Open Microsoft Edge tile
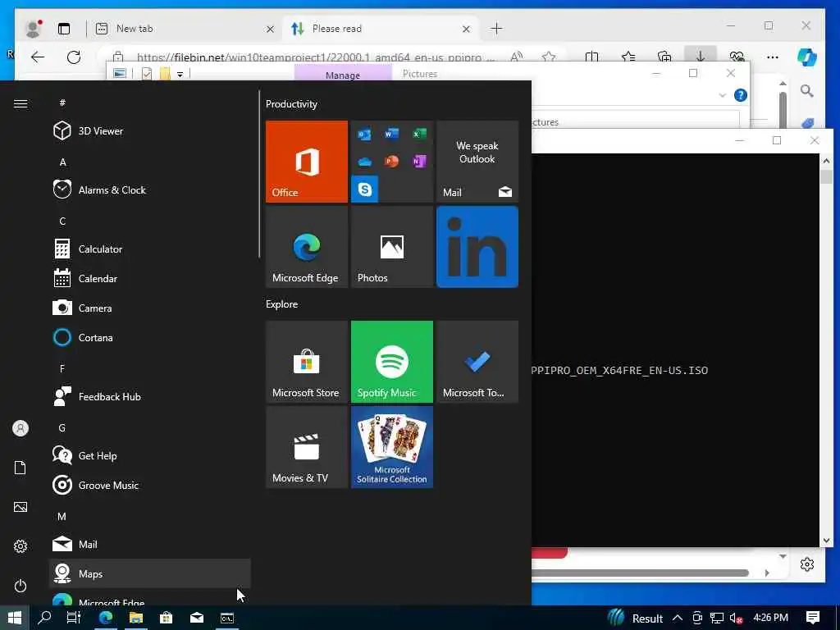The height and width of the screenshot is (630, 840). coord(307,247)
